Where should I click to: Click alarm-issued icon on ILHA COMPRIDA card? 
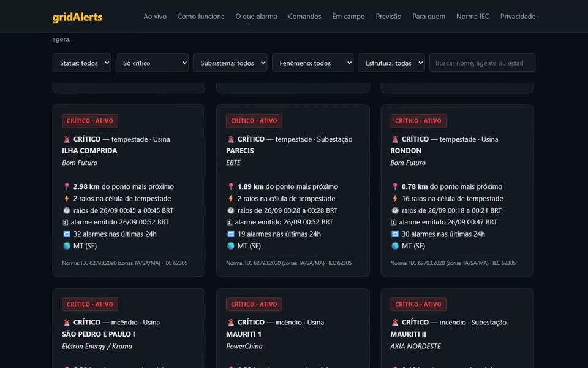point(66,222)
